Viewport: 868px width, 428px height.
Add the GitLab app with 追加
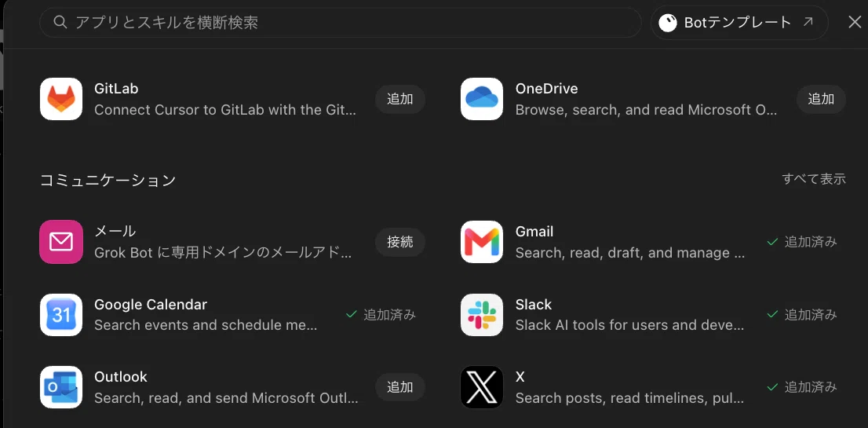click(400, 99)
